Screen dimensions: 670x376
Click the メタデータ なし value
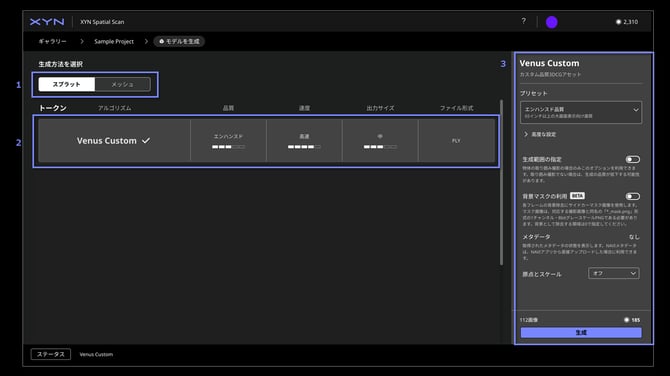[x=634, y=237]
